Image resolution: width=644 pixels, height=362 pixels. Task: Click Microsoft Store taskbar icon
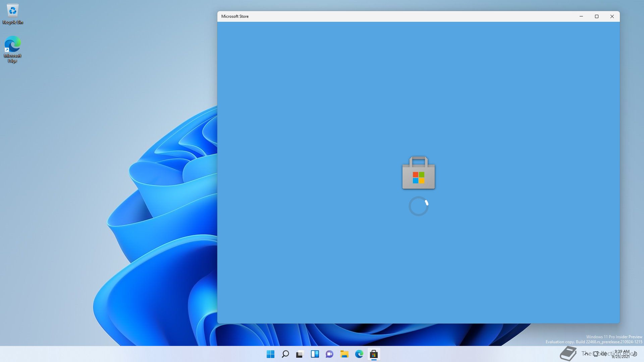tap(374, 354)
